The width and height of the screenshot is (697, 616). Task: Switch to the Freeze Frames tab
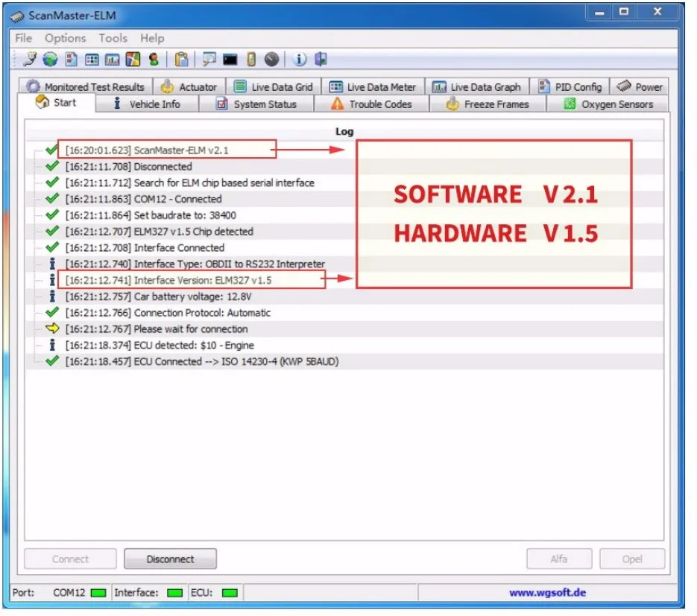pos(488,104)
